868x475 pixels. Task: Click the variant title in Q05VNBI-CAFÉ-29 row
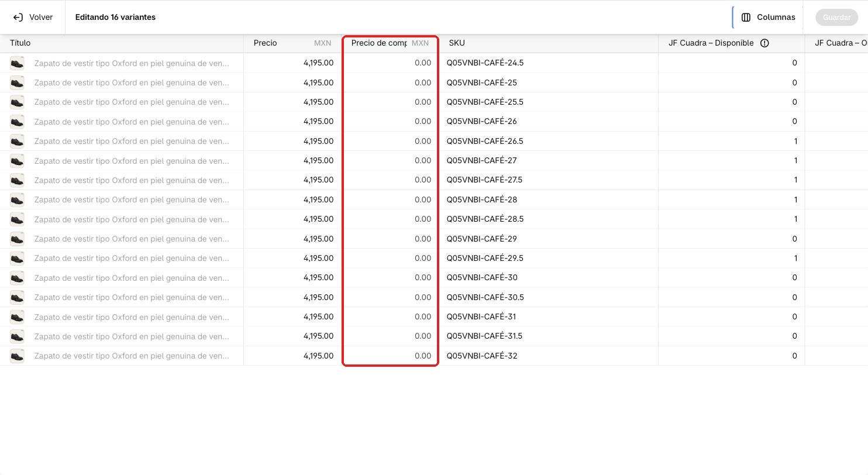pos(132,239)
